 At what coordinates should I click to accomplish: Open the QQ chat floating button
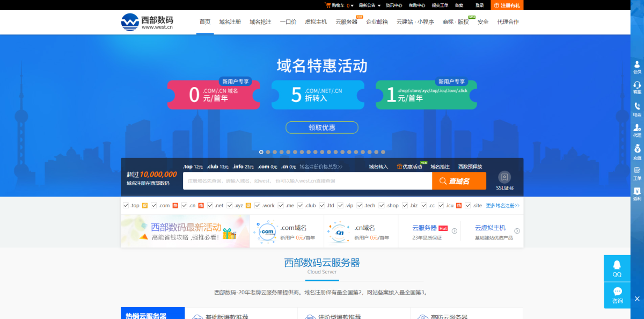click(x=617, y=267)
